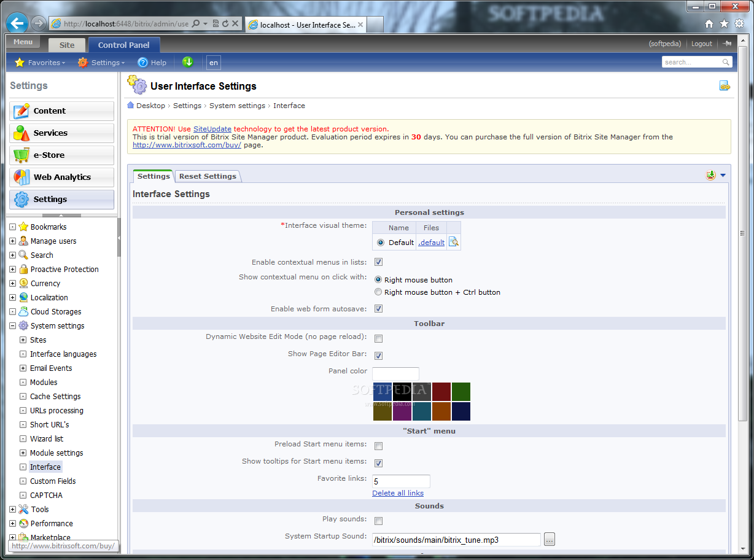The image size is (754, 560).
Task: Select the Default theme radio button
Action: tap(381, 243)
